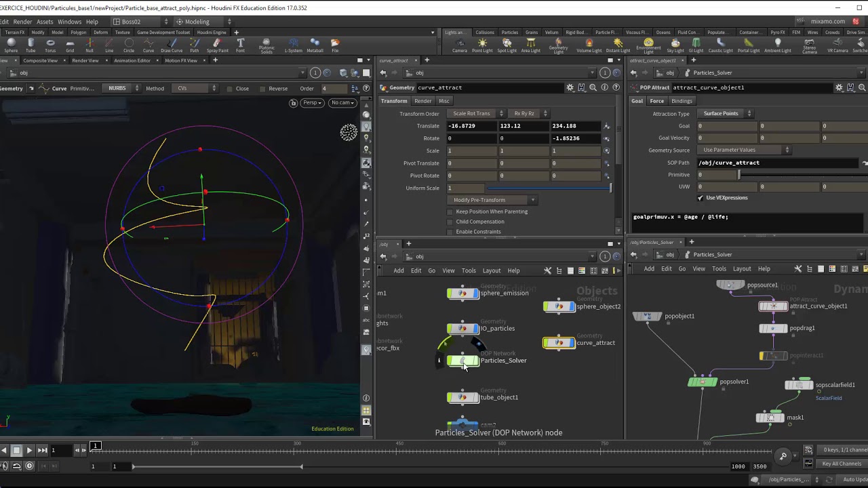Select the Tube shelf tool
Screen dimensions: 868x488
click(31, 45)
